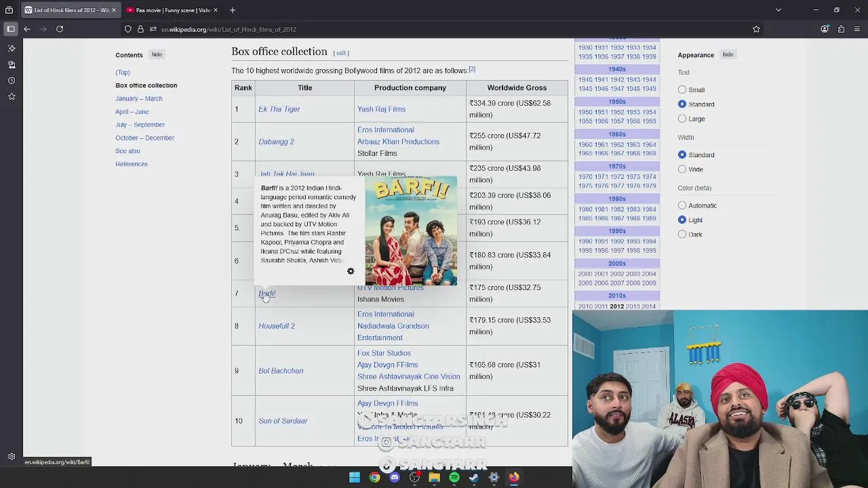The image size is (868, 488).
Task: Jump to July – September in Contents
Action: 140,125
